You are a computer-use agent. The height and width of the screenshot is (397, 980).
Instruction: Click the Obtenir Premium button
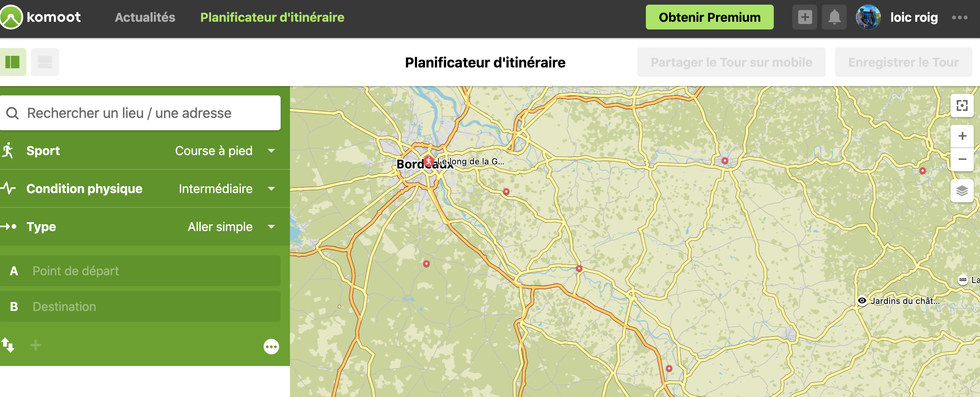click(709, 17)
